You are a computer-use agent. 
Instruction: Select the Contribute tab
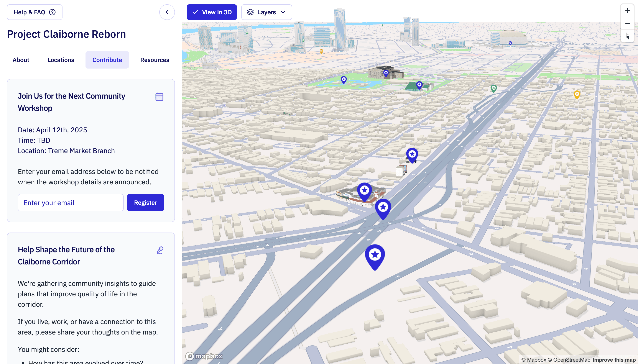tap(107, 60)
